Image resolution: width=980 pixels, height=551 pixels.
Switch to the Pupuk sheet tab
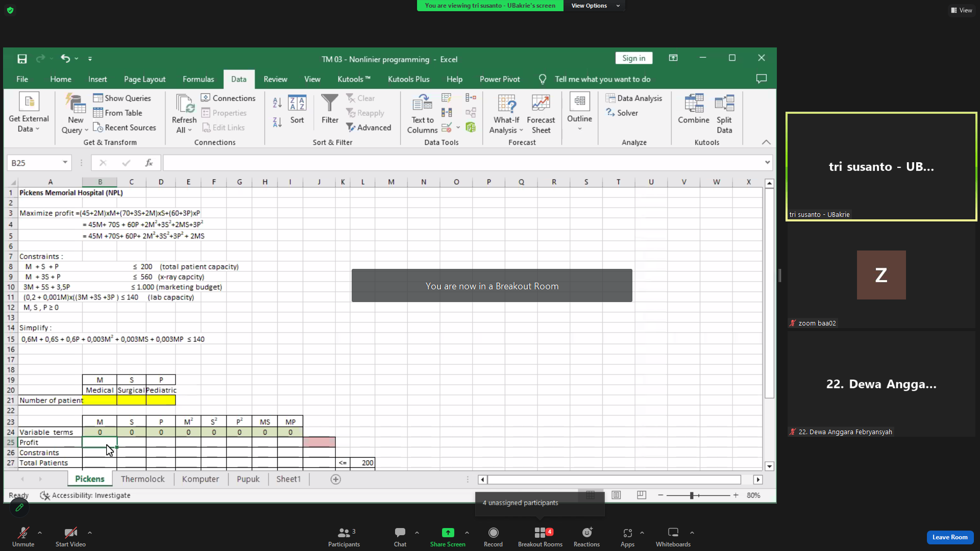point(248,479)
